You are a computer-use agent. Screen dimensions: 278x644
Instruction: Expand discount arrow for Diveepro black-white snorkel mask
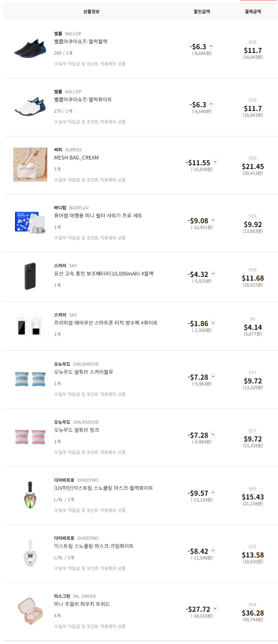click(x=213, y=492)
